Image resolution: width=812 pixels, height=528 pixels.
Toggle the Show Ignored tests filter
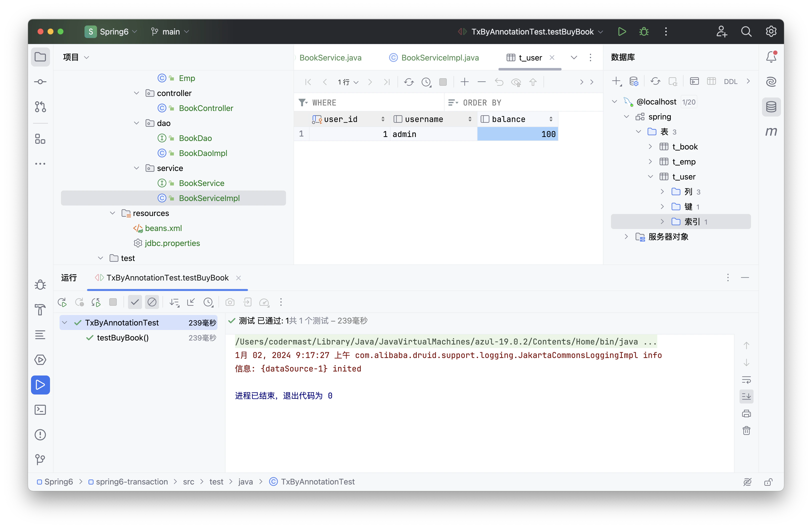pyautogui.click(x=152, y=302)
